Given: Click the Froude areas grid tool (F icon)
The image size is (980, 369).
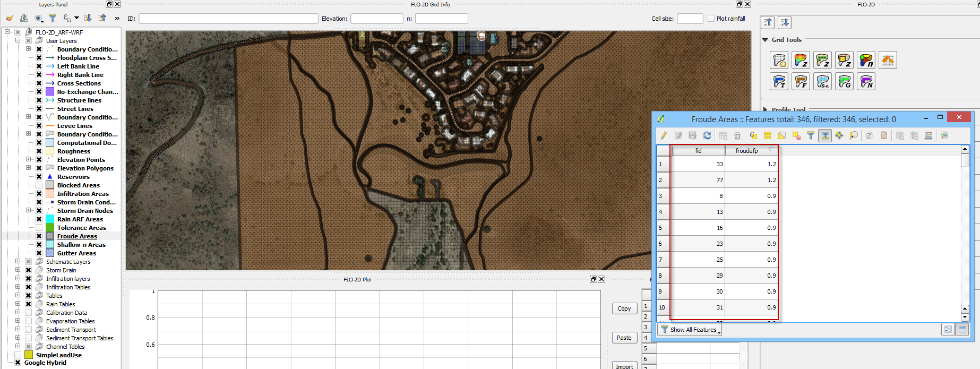Looking at the screenshot, I should point(801,82).
